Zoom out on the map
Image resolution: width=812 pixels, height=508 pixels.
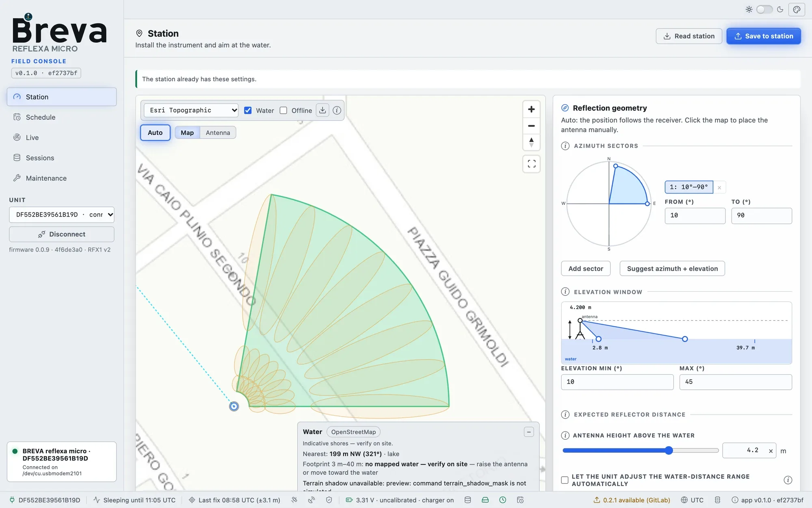(x=531, y=126)
